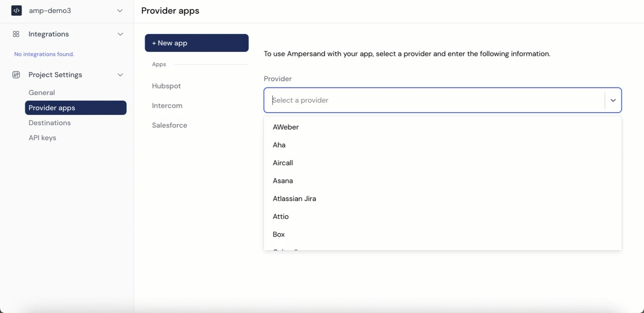This screenshot has height=313, width=644.
Task: Click the amp-demo3 project name
Action: pyautogui.click(x=50, y=11)
